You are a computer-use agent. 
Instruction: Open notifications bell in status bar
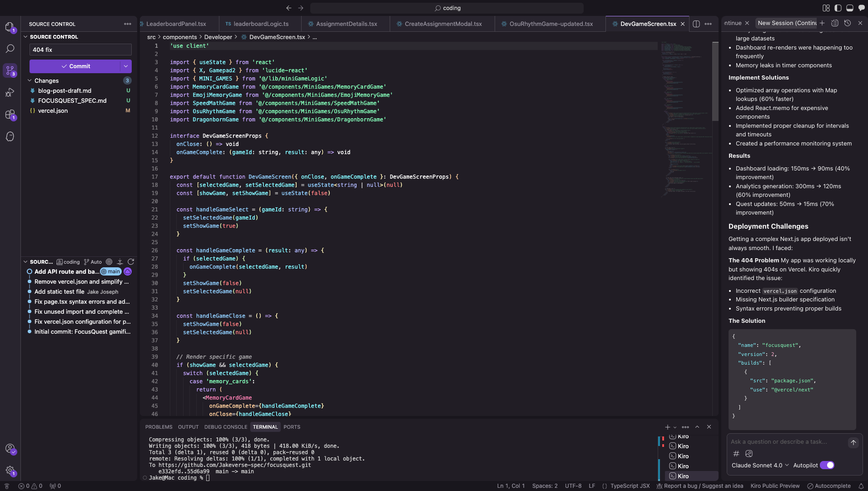(x=861, y=486)
